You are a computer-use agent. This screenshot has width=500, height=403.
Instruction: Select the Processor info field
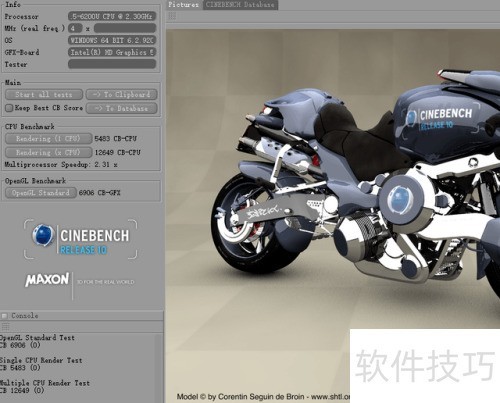(x=112, y=16)
